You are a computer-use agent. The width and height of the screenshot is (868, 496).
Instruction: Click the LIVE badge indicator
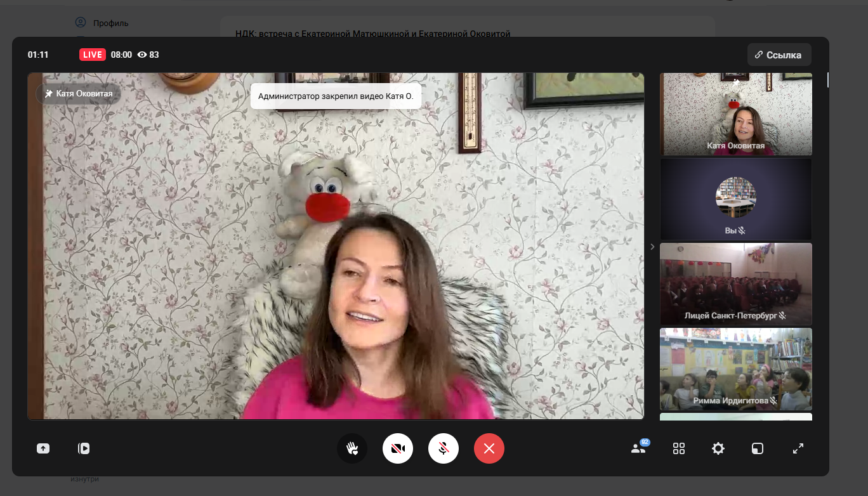point(93,55)
